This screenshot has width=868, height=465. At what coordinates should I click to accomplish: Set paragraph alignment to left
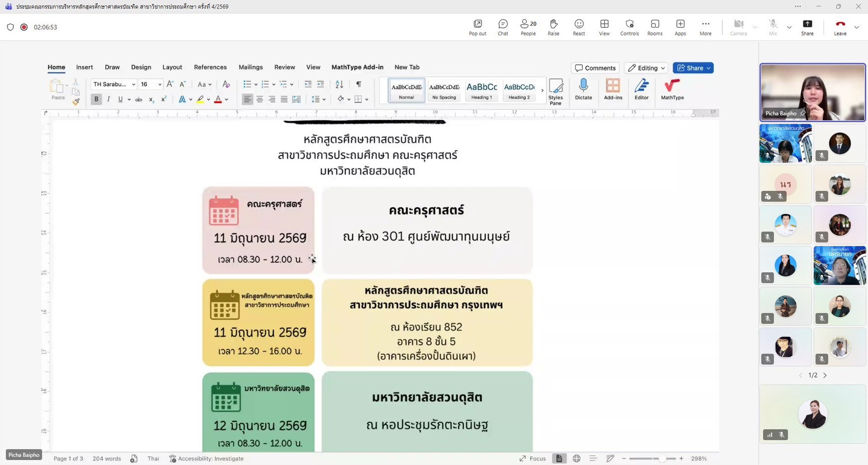coord(247,99)
